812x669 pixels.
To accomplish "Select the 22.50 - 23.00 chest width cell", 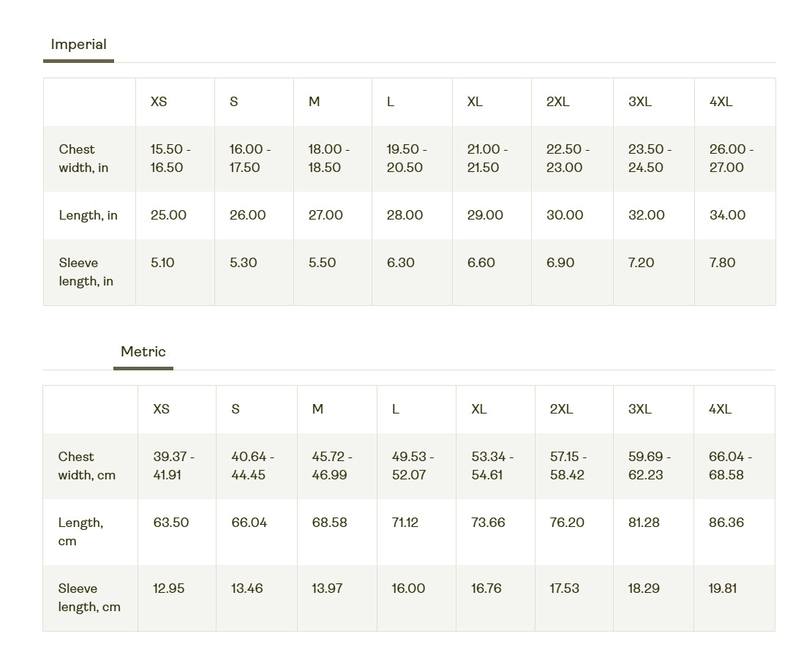I will 568,158.
